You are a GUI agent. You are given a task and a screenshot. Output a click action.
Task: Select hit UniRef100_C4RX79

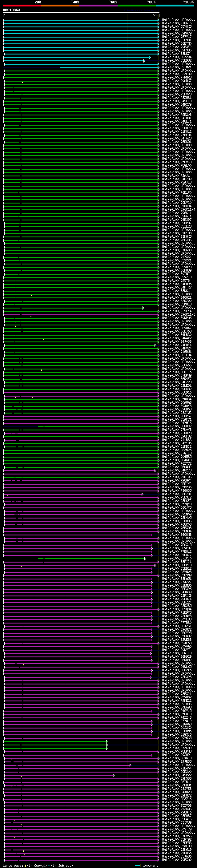coord(177,104)
